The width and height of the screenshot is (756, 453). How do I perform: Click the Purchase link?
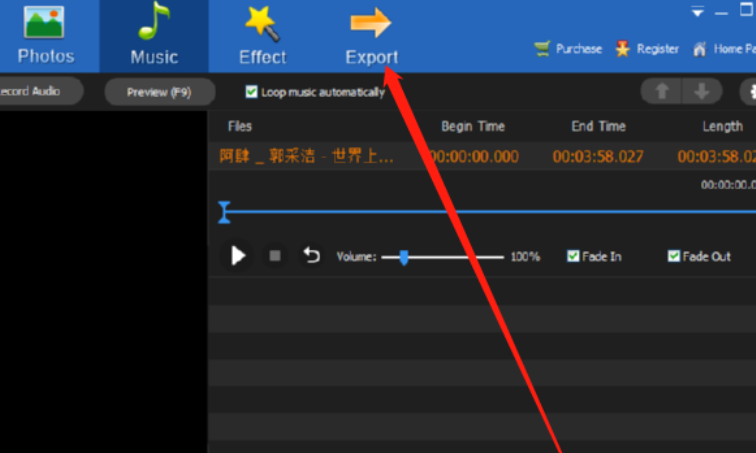568,49
